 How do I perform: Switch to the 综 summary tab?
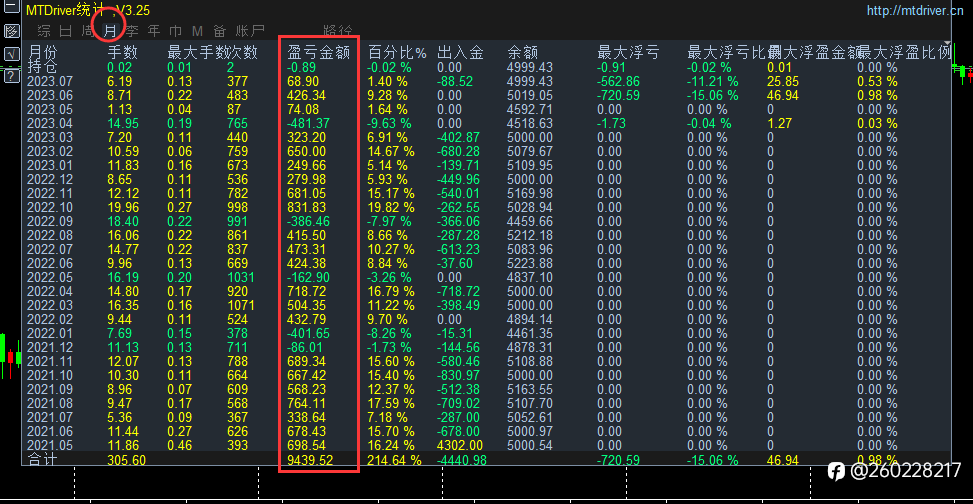pos(44,30)
